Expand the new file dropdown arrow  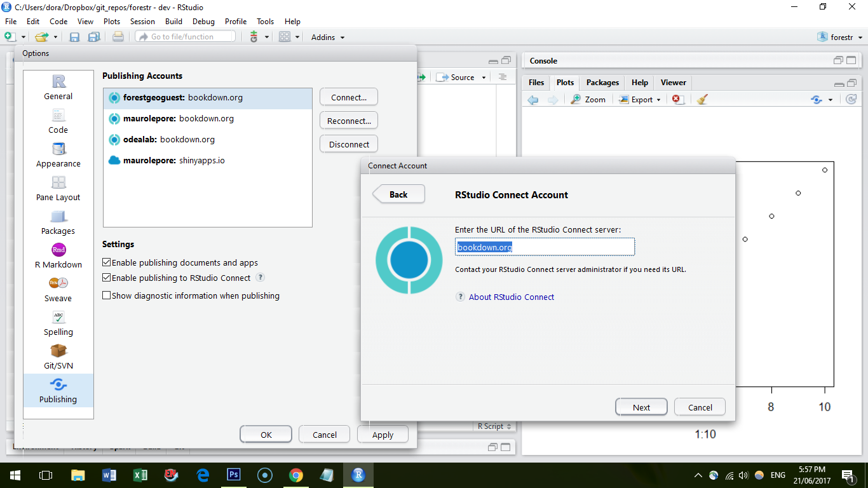pyautogui.click(x=24, y=37)
